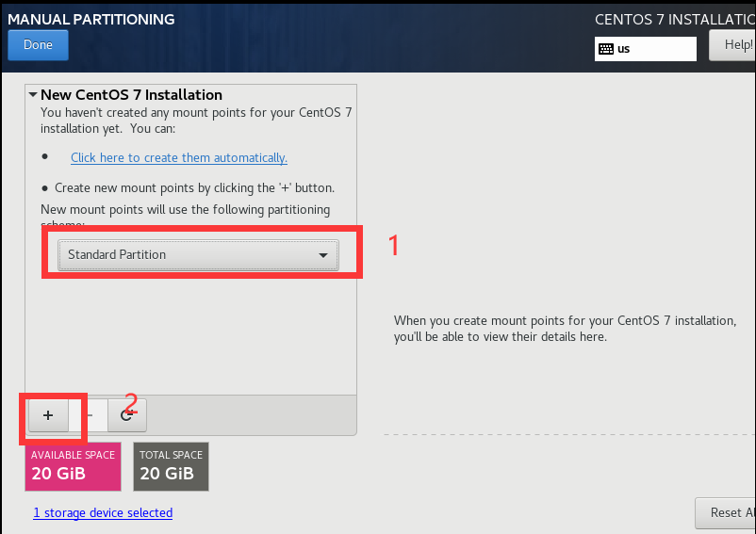Click the keyboard icon beside us
Viewport: 756px width, 534px height.
point(606,49)
